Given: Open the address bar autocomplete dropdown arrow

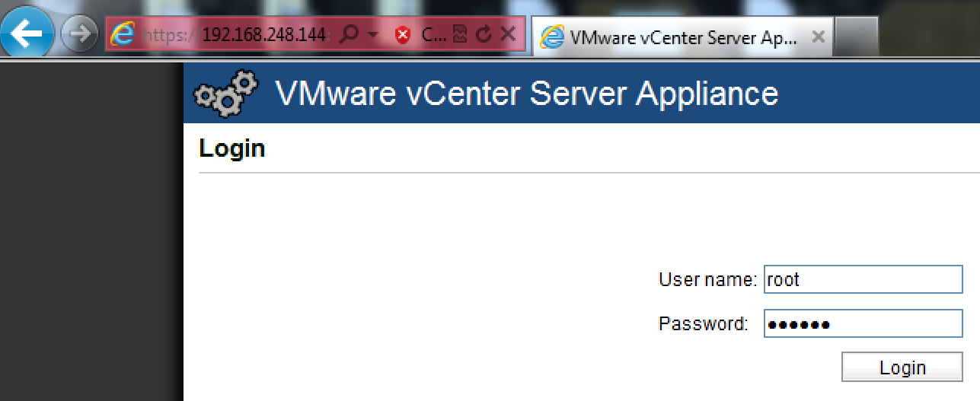Looking at the screenshot, I should (373, 35).
